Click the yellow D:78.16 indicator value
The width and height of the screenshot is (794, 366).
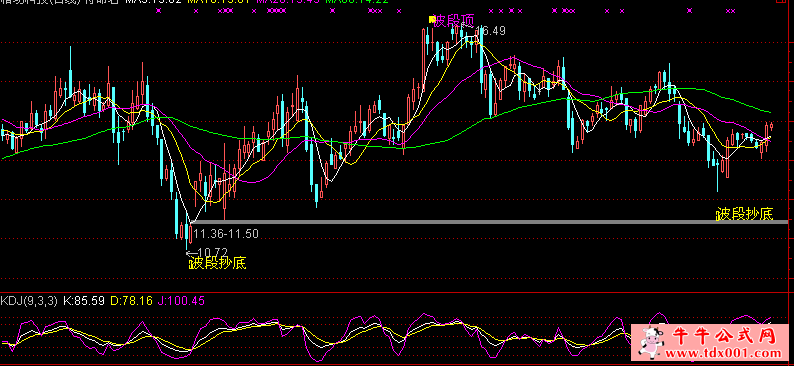click(x=131, y=301)
